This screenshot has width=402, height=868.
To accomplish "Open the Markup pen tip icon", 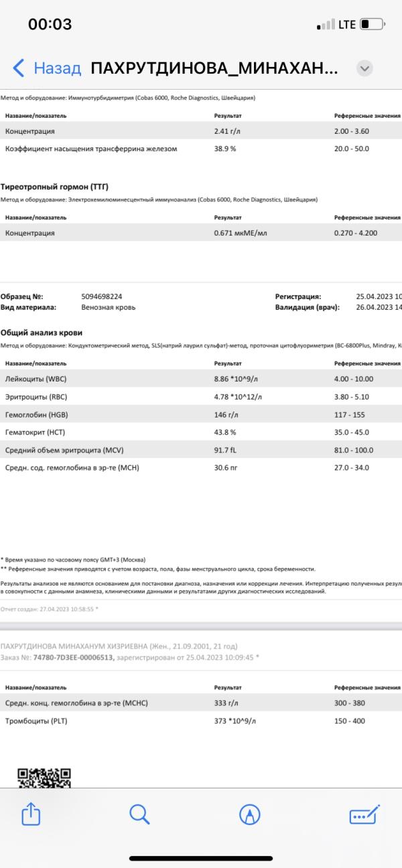I will click(250, 813).
